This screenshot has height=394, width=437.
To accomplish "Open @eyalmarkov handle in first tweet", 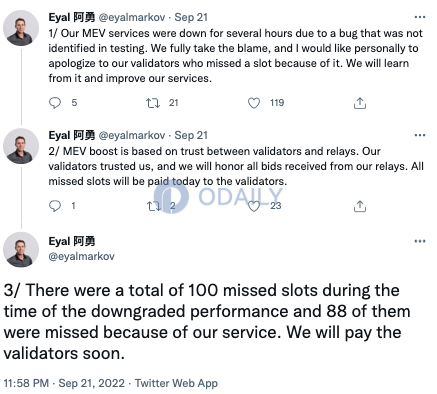I will click(x=132, y=17).
